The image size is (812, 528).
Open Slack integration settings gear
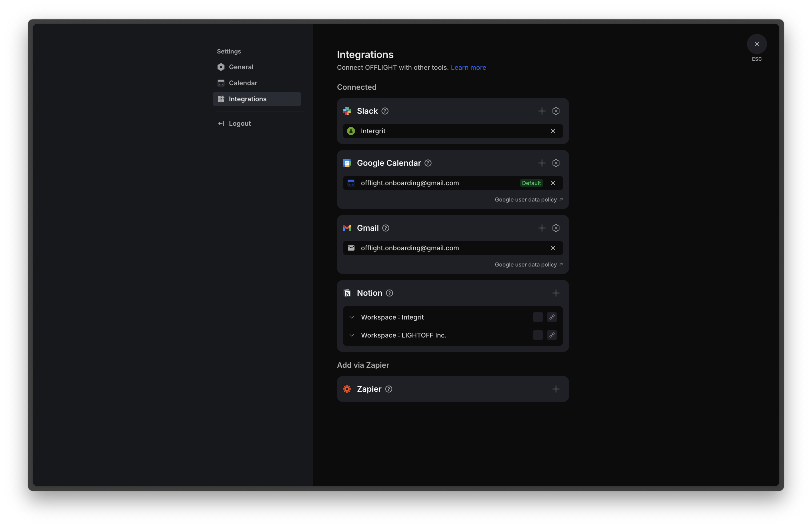pos(556,111)
